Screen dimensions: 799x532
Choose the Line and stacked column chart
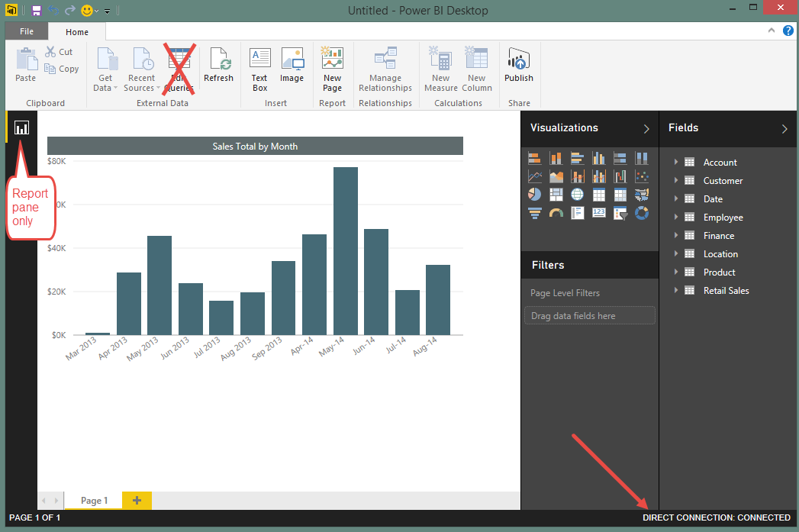point(578,177)
